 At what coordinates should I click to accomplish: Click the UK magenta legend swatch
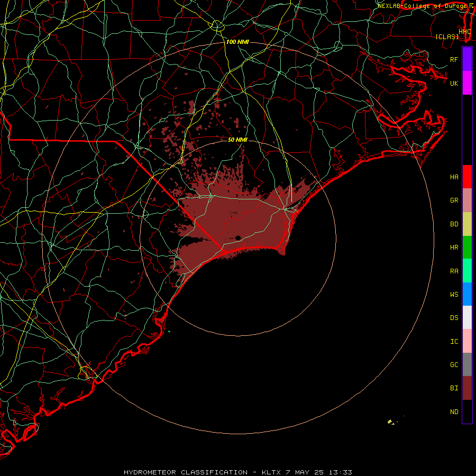click(x=467, y=83)
